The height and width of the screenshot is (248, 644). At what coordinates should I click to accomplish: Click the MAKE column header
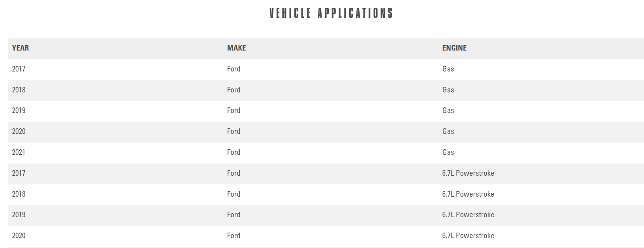pyautogui.click(x=236, y=48)
